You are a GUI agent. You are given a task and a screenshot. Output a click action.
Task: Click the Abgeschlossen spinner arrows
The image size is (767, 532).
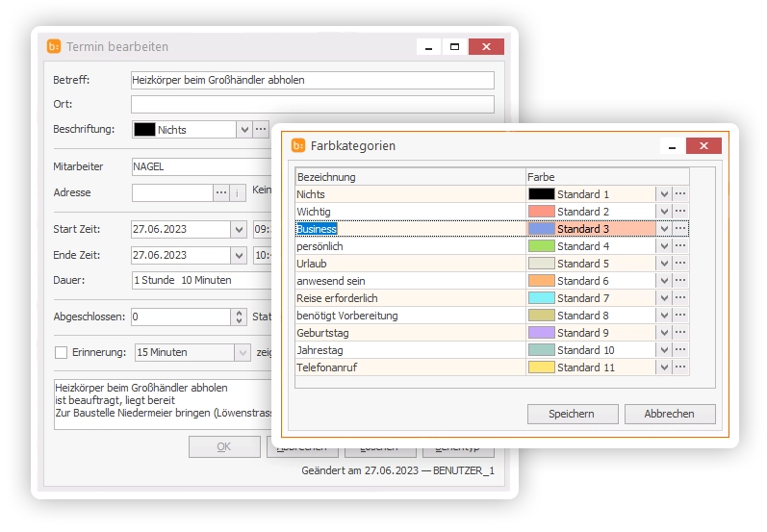[x=239, y=317]
